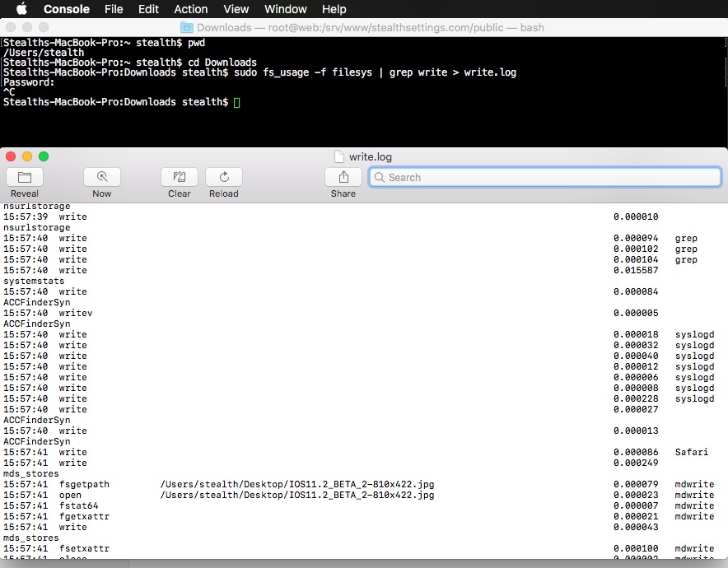Image resolution: width=728 pixels, height=568 pixels.
Task: Reload the write.log file
Action: click(x=223, y=177)
